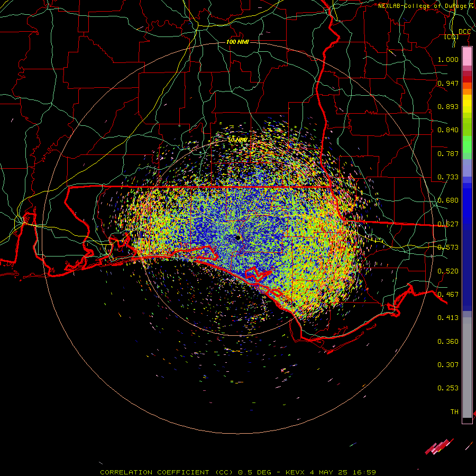Click the NEXLAB-College of DuPage credit text
Image resolution: width=476 pixels, height=476 pixels.
(426, 6)
